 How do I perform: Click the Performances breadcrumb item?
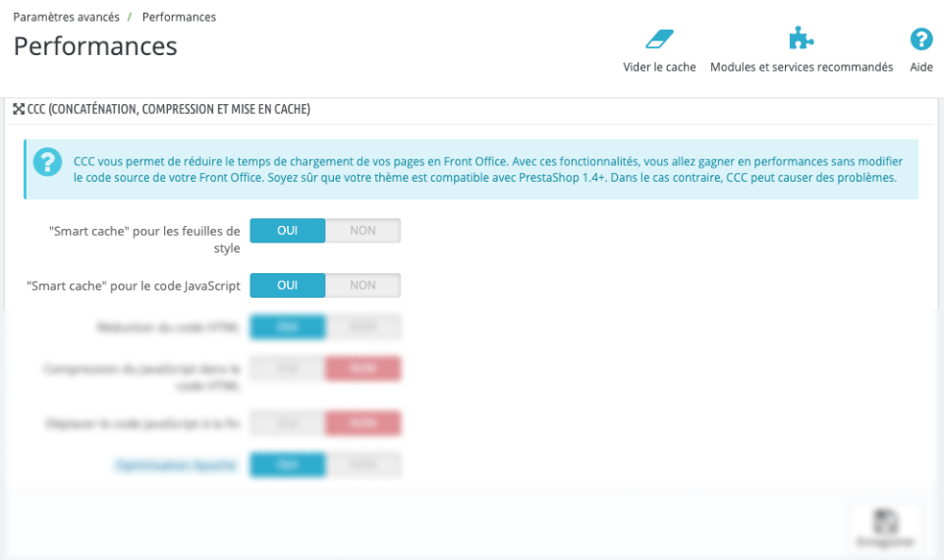click(x=179, y=18)
